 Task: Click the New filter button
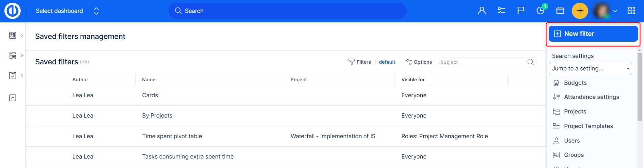tap(593, 34)
